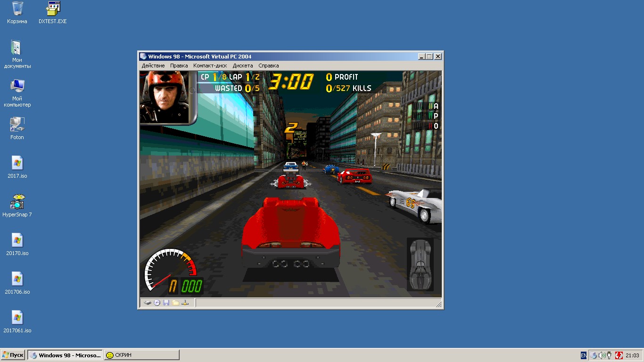Click the Virtual PC title bar icon

(143, 56)
